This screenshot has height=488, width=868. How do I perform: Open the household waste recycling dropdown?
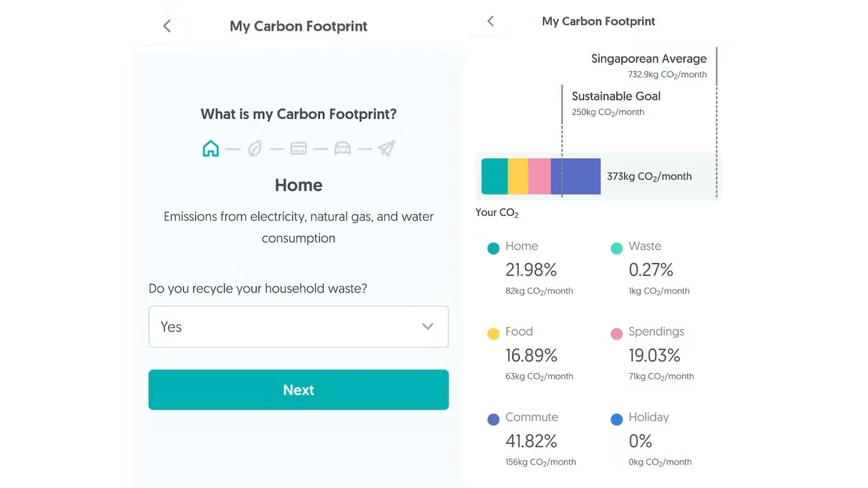(x=299, y=327)
